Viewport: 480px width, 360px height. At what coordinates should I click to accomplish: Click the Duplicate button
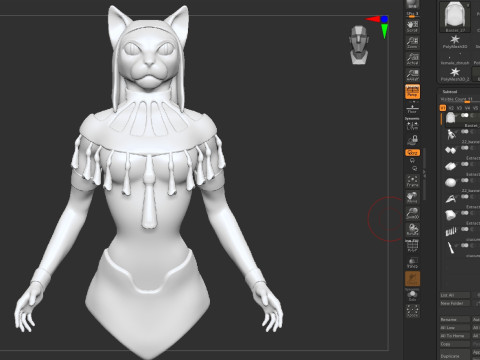[455, 355]
